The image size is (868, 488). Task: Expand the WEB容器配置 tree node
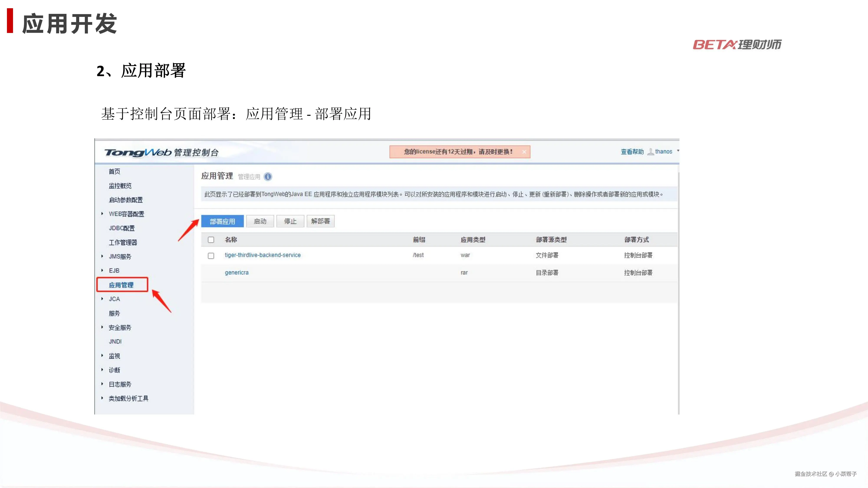pos(102,213)
